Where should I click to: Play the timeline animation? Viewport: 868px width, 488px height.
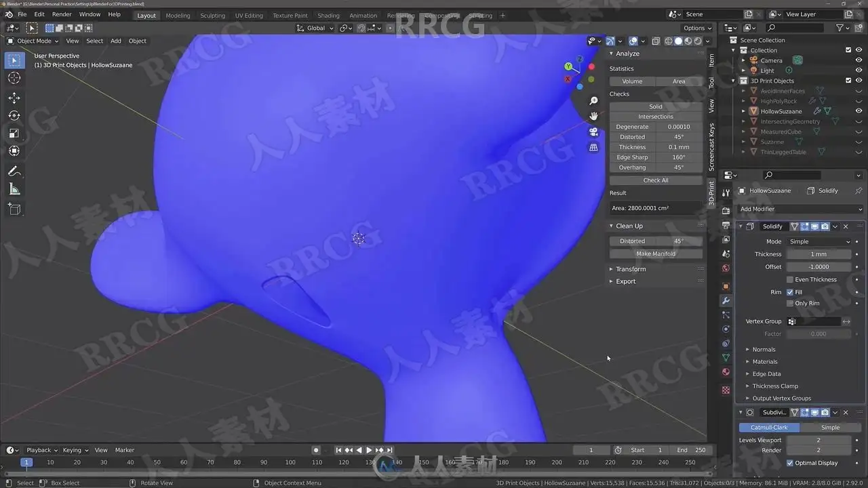369,450
